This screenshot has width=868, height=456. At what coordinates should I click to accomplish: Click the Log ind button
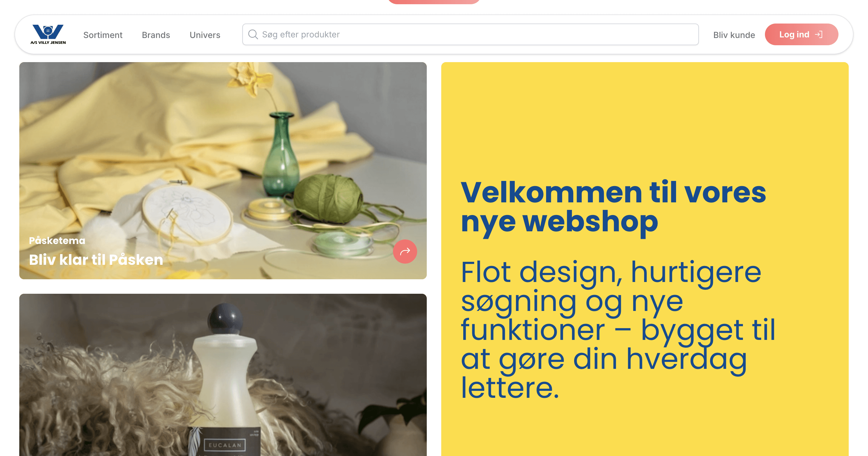coord(801,34)
